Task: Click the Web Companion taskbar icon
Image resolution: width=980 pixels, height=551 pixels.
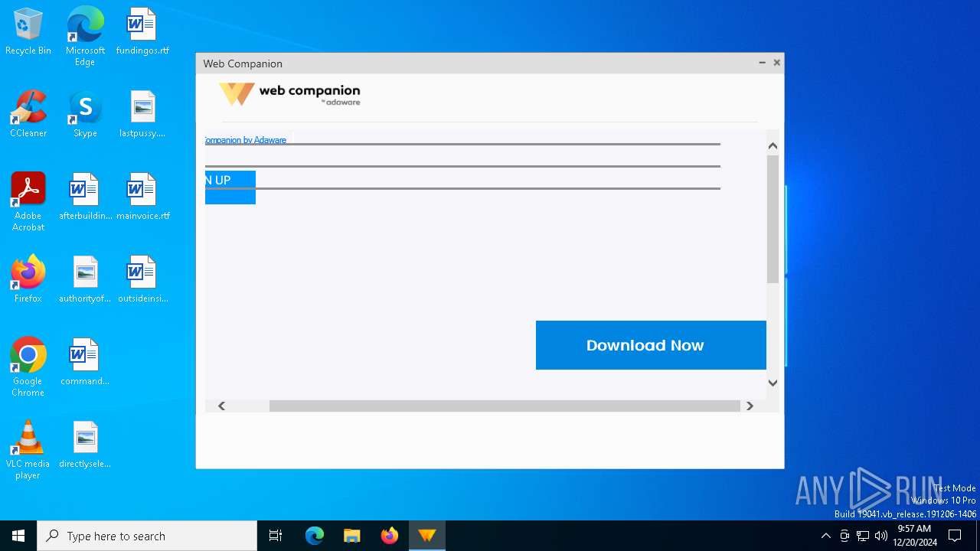Action: [426, 536]
